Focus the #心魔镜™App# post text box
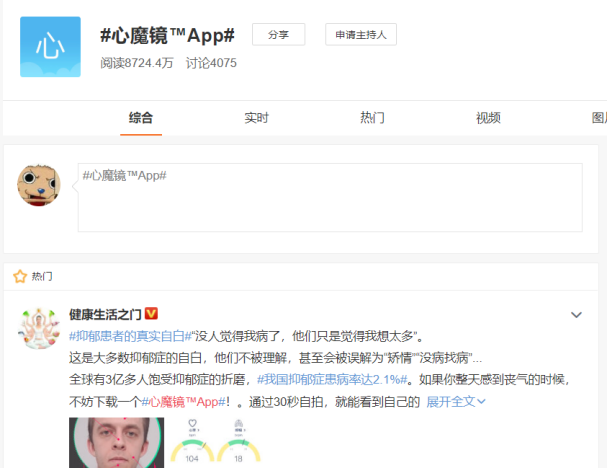 coord(330,197)
